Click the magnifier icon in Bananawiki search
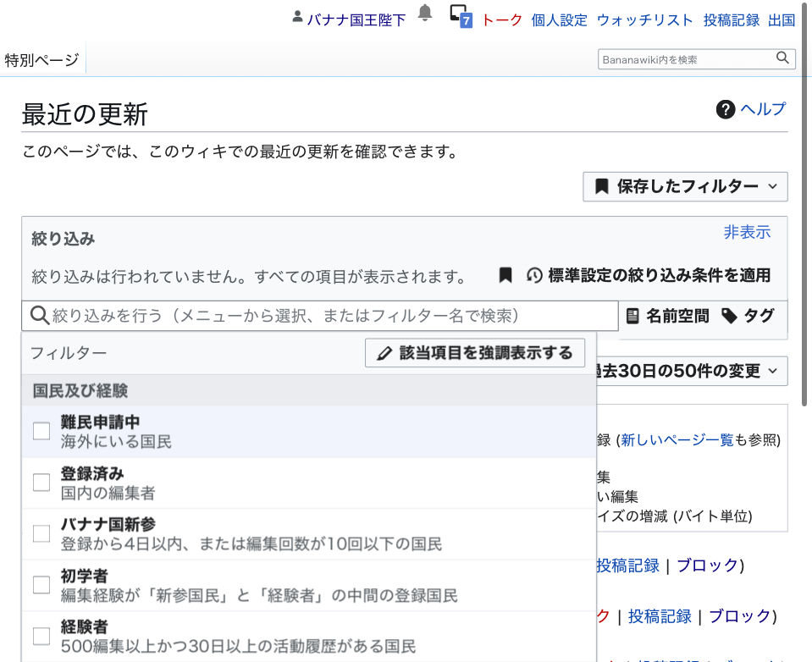Screen dimensions: 812x662 782,58
